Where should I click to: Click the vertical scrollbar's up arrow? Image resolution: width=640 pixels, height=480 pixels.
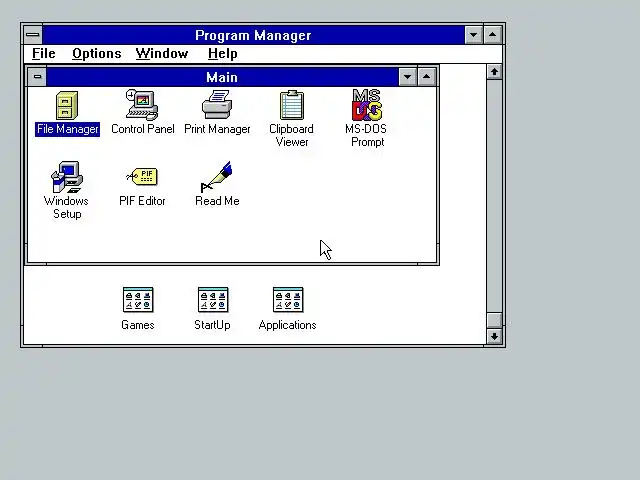pyautogui.click(x=494, y=72)
